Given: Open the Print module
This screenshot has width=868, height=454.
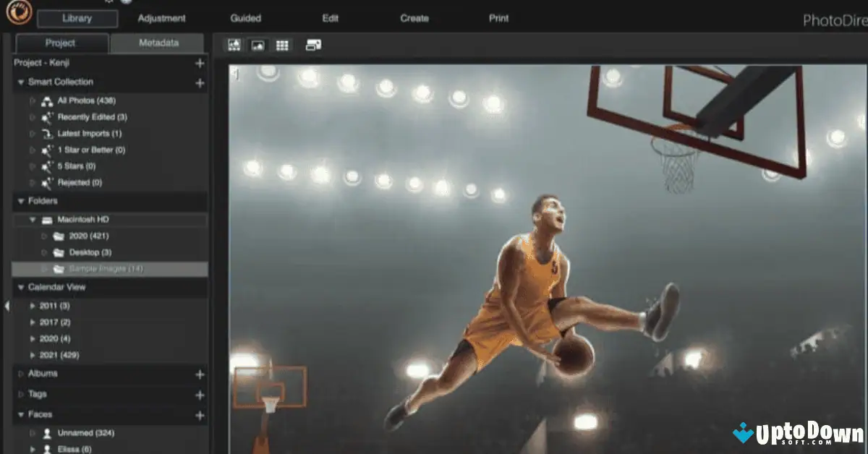Looking at the screenshot, I should (498, 18).
